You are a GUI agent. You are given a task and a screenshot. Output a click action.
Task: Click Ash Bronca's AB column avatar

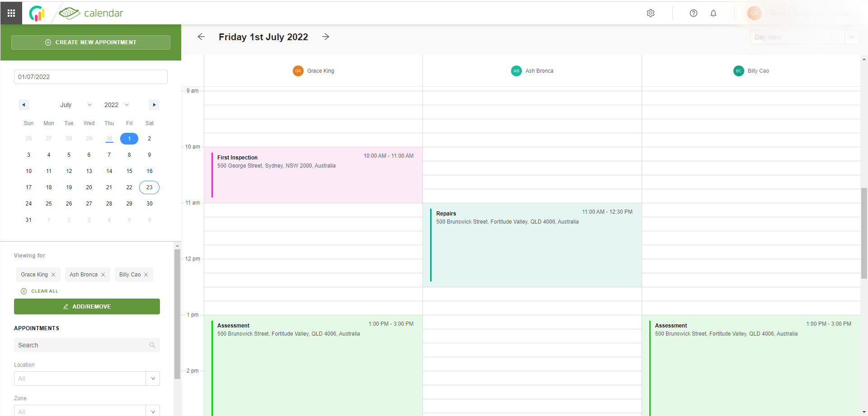click(516, 71)
